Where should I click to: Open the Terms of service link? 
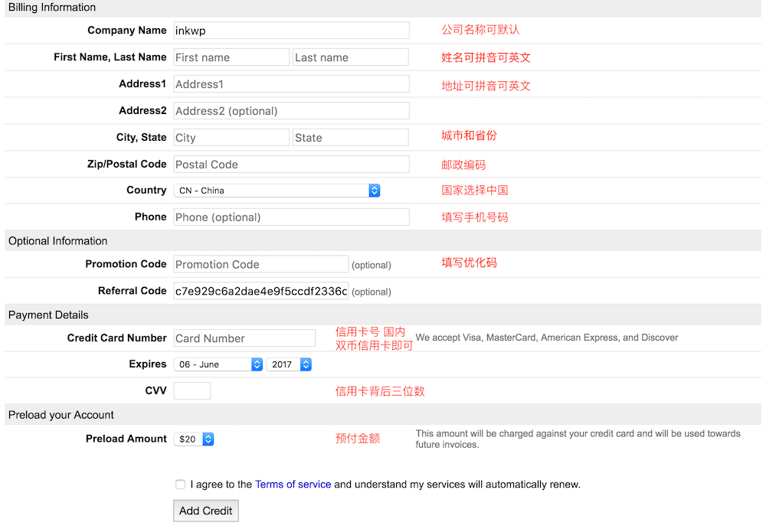pyautogui.click(x=293, y=485)
